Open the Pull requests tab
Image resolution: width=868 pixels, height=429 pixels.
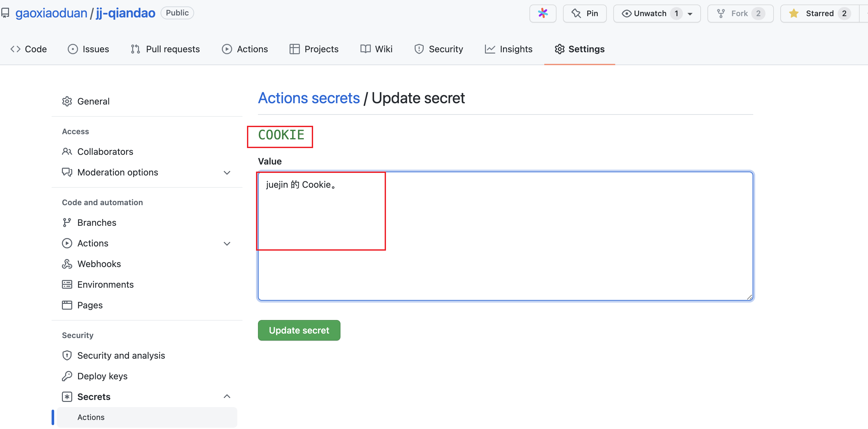[x=165, y=49]
